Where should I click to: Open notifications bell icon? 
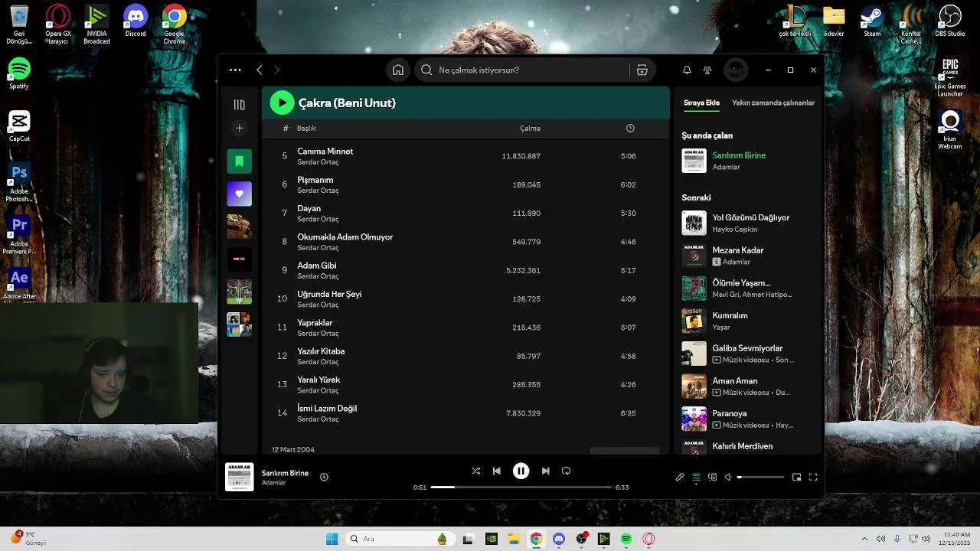coord(687,70)
